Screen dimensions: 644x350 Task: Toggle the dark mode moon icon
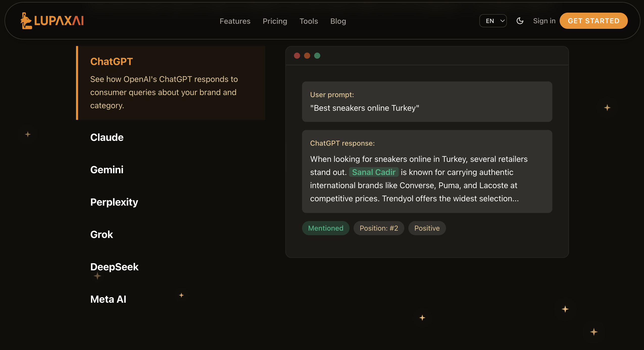click(x=520, y=21)
